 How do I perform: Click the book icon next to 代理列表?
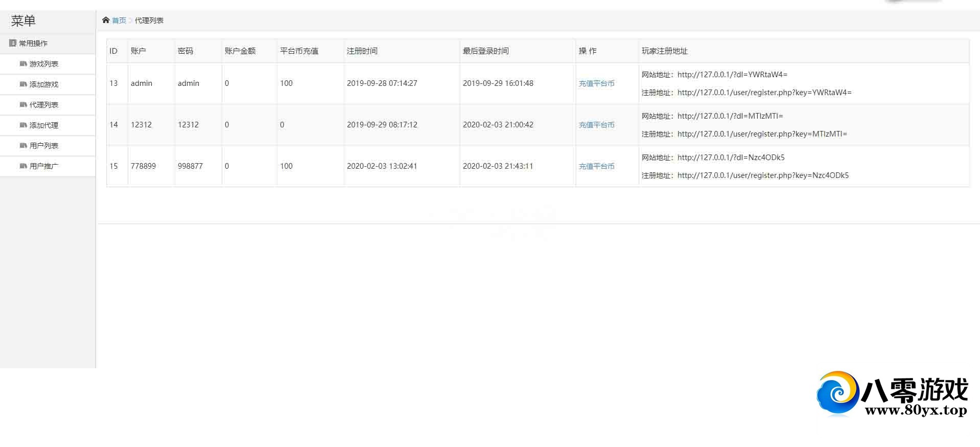[23, 104]
